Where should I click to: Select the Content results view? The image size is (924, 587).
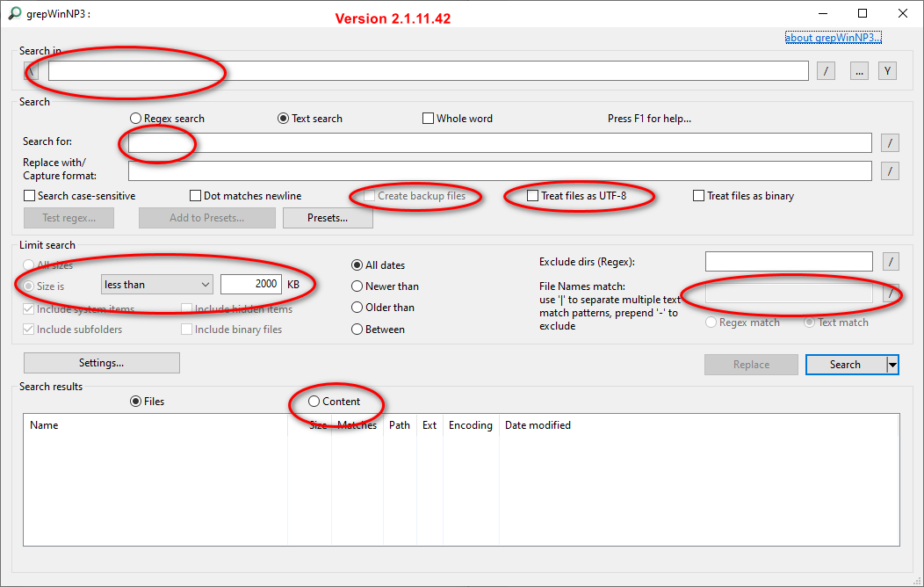(x=314, y=401)
